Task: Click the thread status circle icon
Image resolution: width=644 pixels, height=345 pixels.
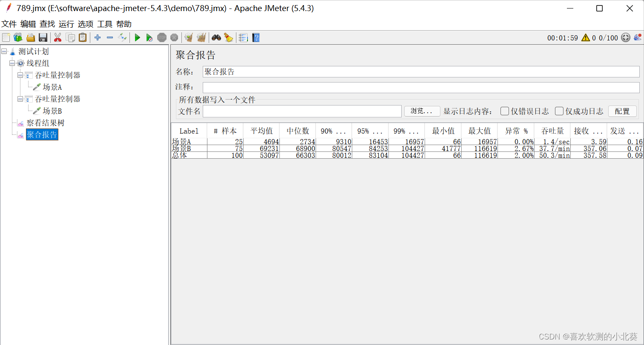Action: click(x=625, y=37)
